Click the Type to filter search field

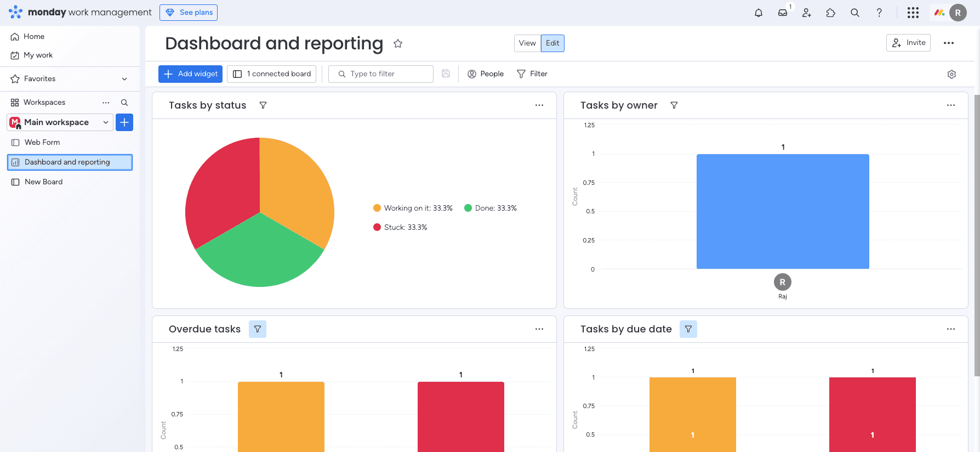point(381,74)
